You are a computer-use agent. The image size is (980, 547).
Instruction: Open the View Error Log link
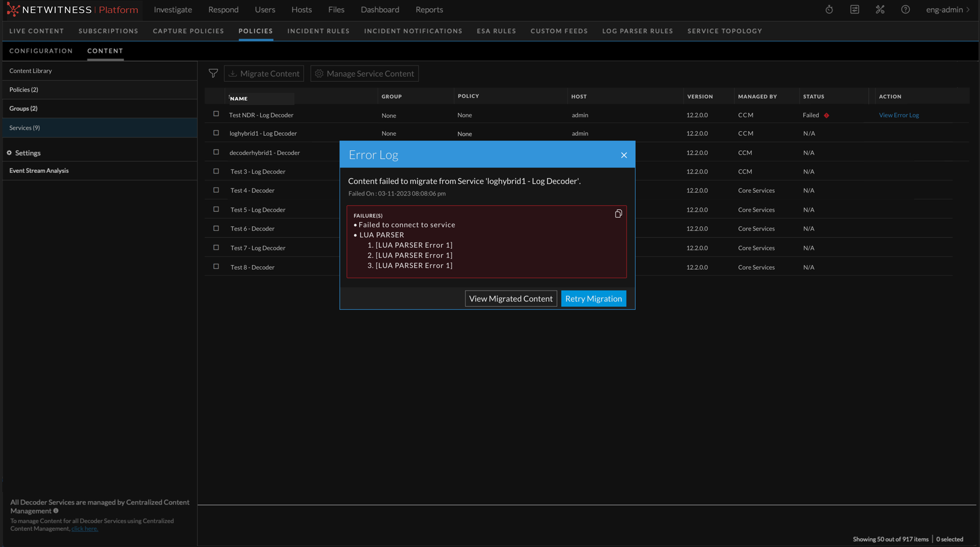click(x=898, y=115)
